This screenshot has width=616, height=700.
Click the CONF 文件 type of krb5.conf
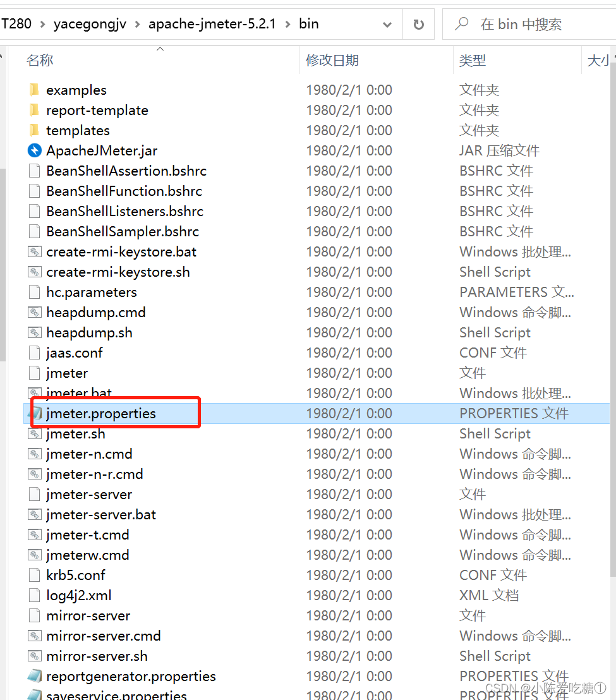(493, 575)
